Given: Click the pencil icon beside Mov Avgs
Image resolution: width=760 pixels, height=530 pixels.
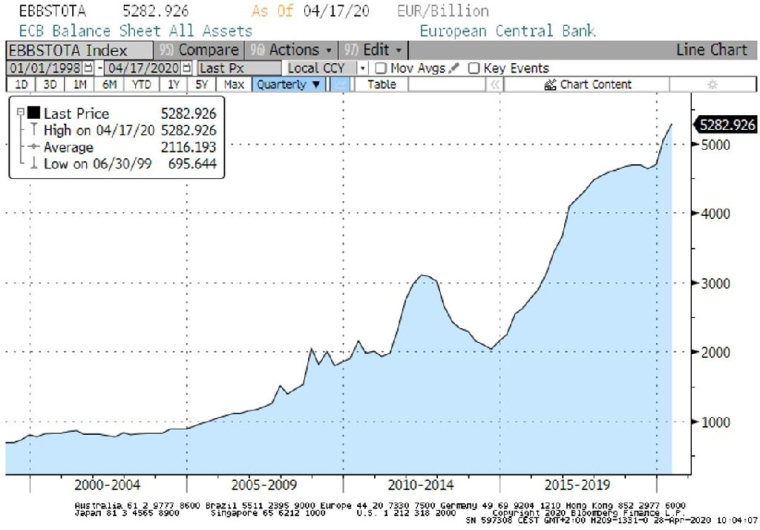Looking at the screenshot, I should [x=454, y=68].
